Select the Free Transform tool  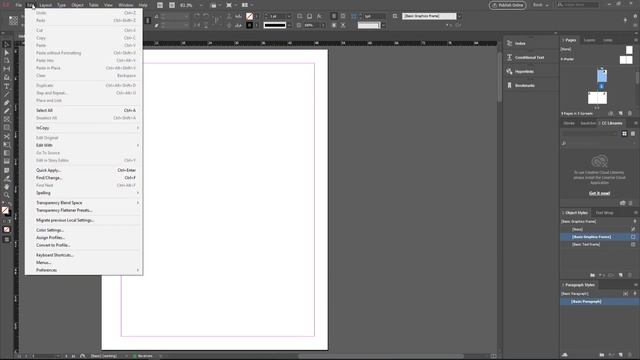pyautogui.click(x=7, y=145)
